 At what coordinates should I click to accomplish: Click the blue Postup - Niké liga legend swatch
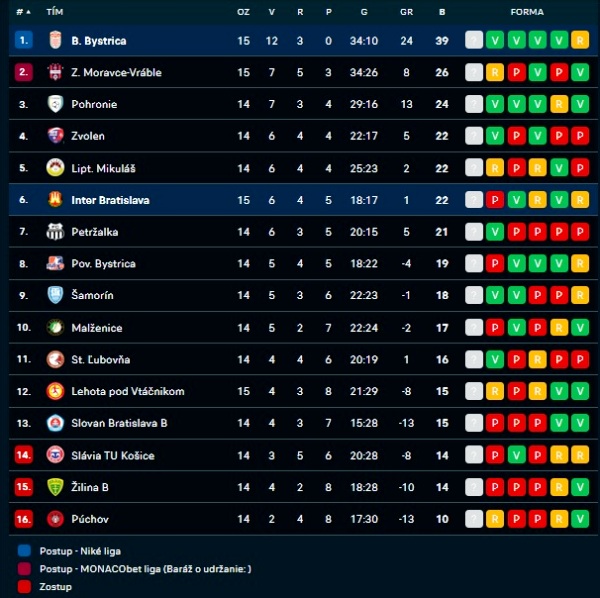[x=24, y=550]
